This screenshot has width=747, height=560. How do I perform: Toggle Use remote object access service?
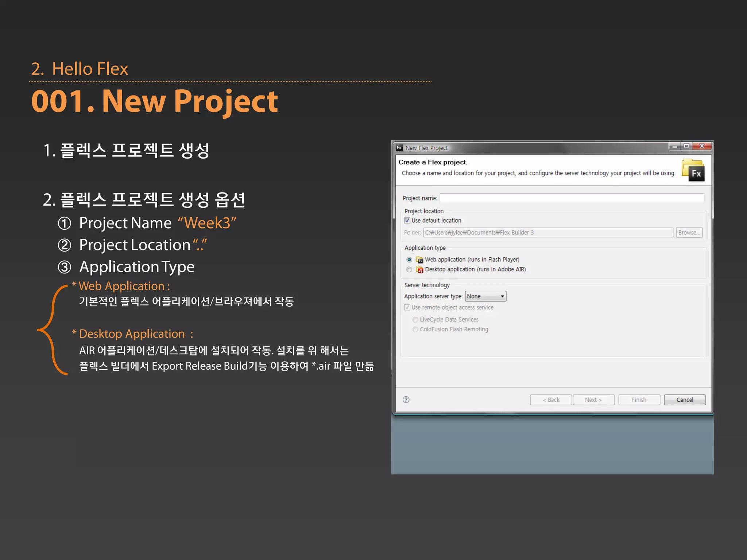(407, 307)
